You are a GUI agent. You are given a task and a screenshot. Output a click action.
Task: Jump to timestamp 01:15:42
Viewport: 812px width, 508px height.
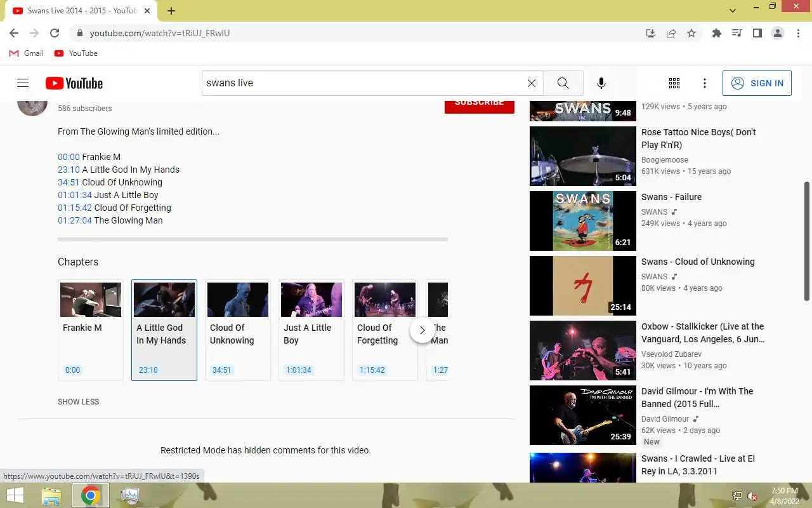pyautogui.click(x=75, y=208)
